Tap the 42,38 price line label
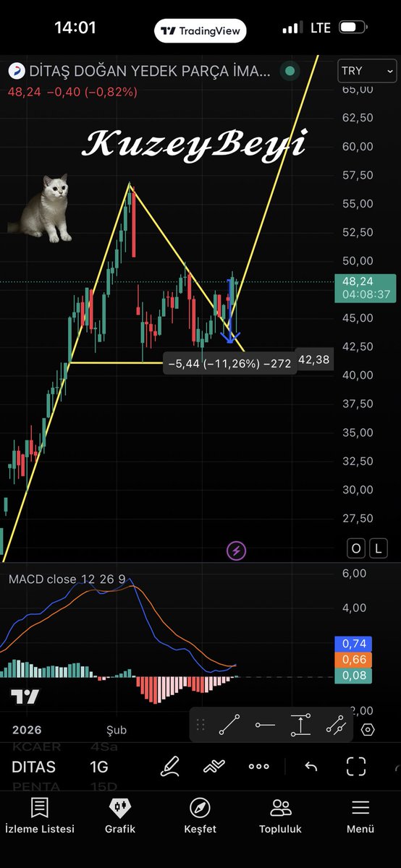The image size is (401, 868). [x=314, y=359]
